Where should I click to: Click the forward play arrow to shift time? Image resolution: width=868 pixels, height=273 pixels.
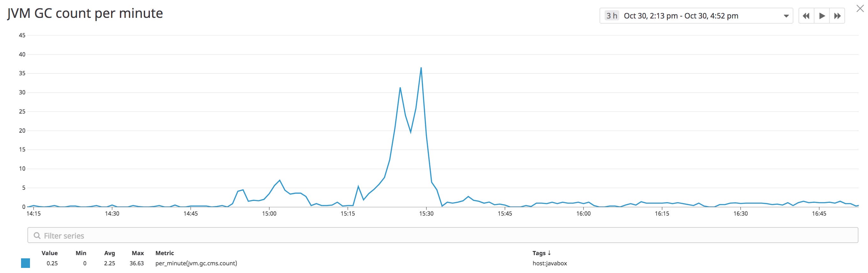click(x=822, y=16)
